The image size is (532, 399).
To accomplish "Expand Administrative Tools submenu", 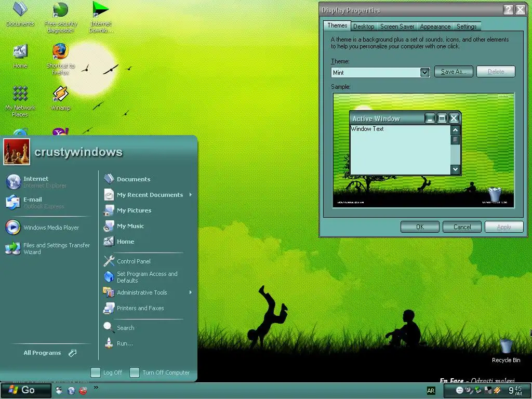I will (x=148, y=292).
